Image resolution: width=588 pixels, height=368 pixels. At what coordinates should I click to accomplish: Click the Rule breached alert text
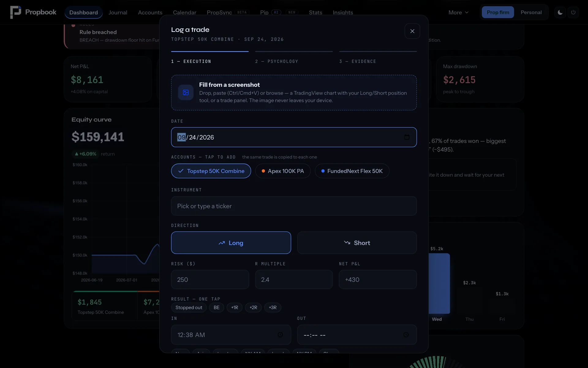click(98, 32)
